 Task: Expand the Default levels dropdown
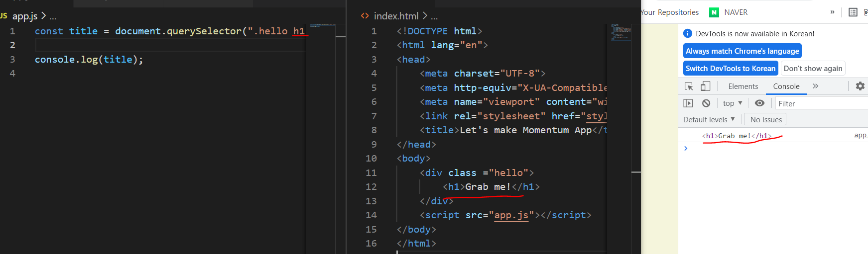pyautogui.click(x=709, y=120)
